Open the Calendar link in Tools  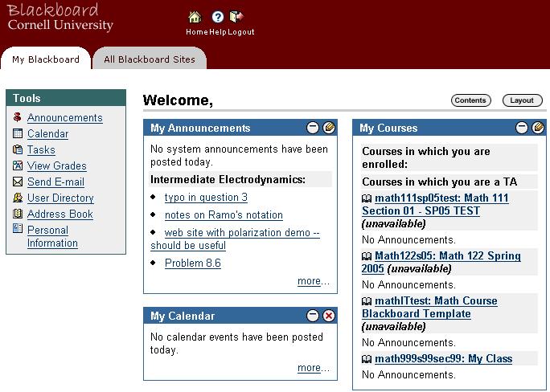pos(47,134)
